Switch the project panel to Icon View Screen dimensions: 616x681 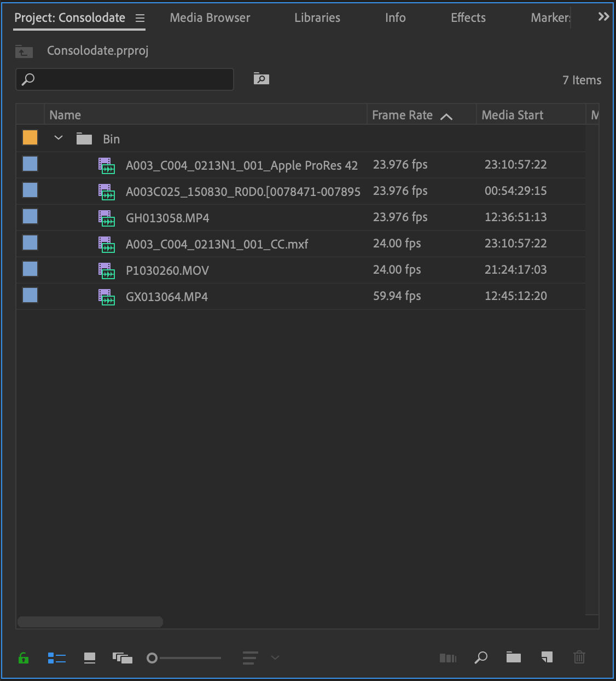point(89,658)
